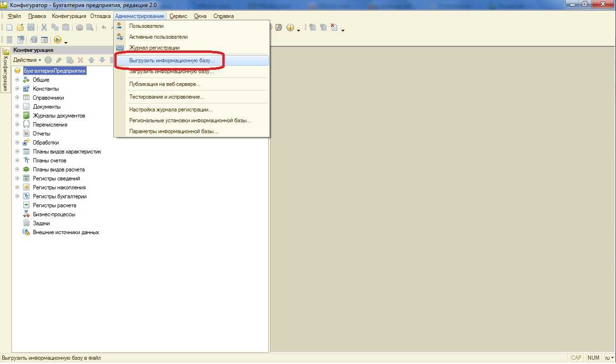Image resolution: width=616 pixels, height=364 pixels.
Task: Choose Публикация на веб-сервере menu entry
Action: coord(192,84)
